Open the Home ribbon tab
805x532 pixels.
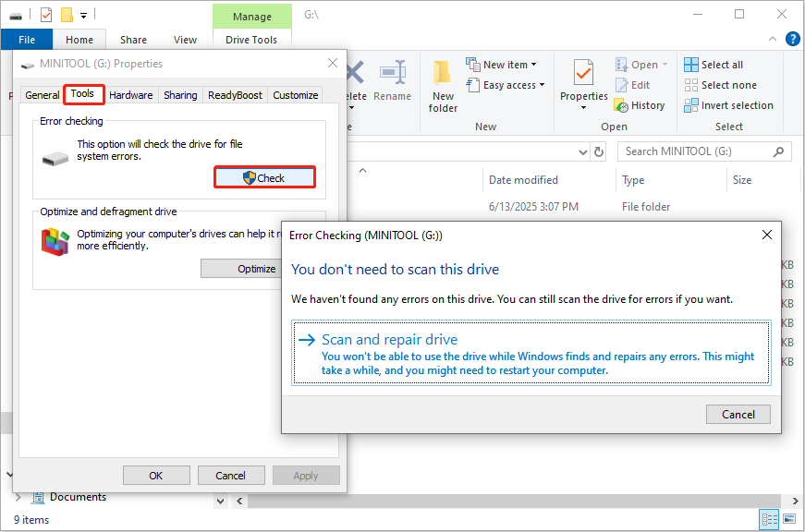79,40
